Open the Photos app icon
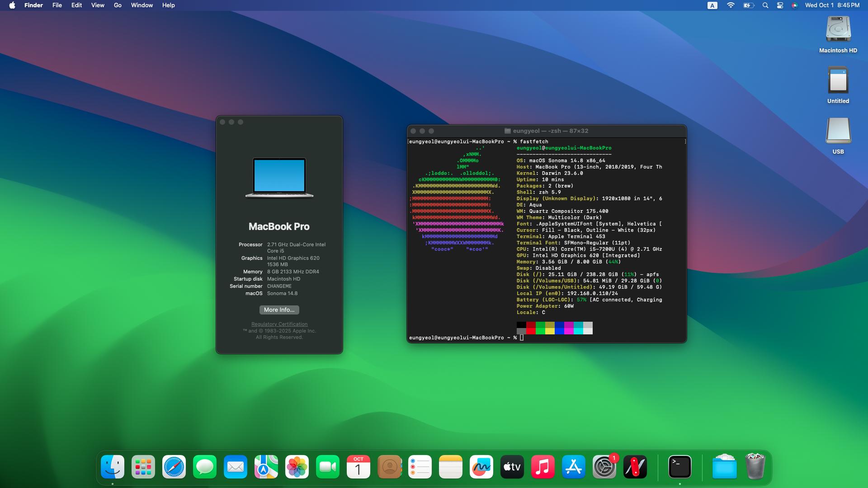The height and width of the screenshot is (488, 868). coord(297,467)
